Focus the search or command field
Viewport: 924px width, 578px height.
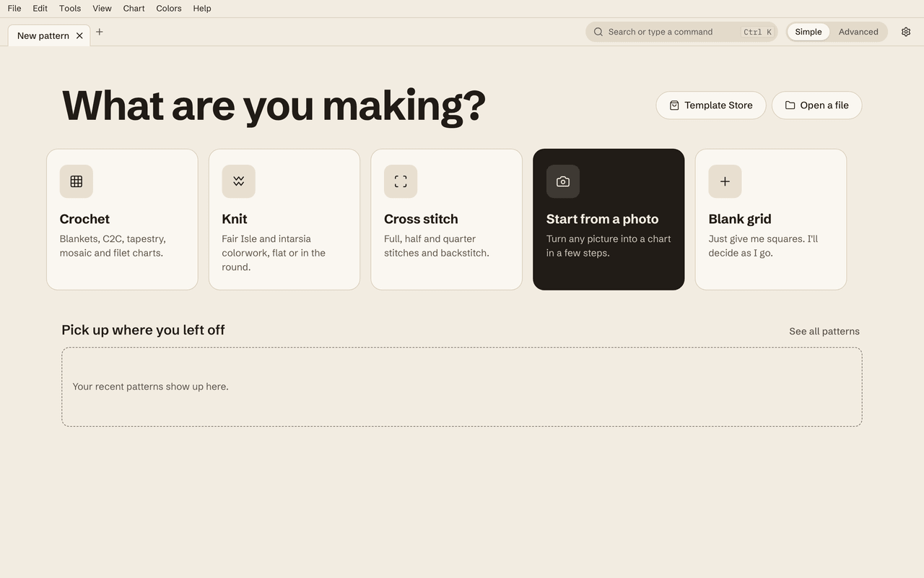point(681,32)
